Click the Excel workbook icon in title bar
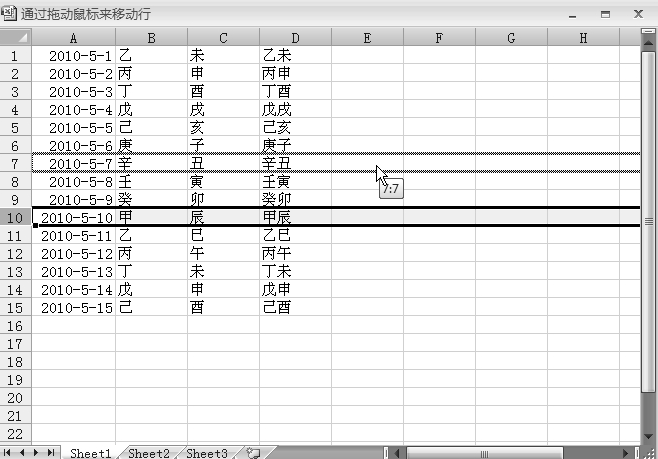Image resolution: width=658 pixels, height=459 pixels. click(x=8, y=13)
